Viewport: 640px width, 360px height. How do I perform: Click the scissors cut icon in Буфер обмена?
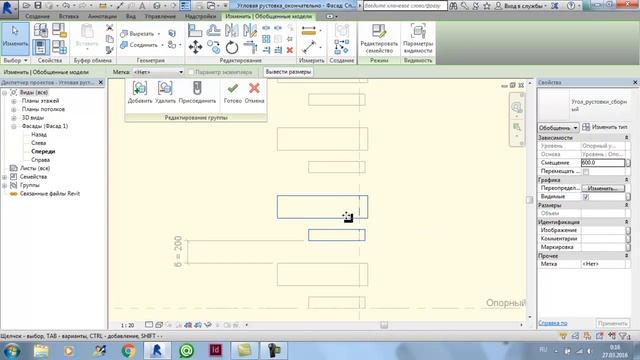109,28
